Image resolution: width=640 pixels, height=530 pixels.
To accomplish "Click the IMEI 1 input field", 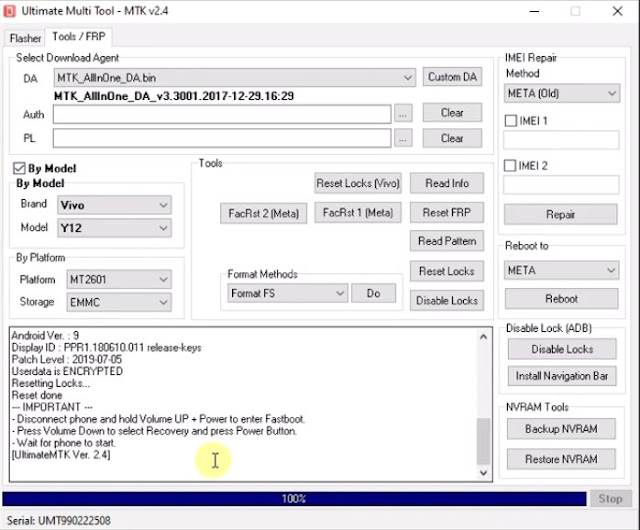I will pyautogui.click(x=561, y=140).
